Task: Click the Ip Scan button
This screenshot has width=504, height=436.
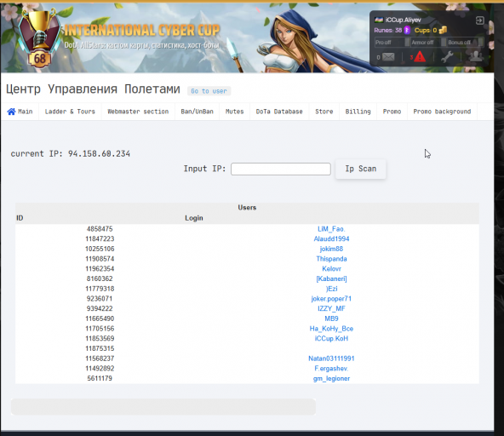Action: pos(361,169)
